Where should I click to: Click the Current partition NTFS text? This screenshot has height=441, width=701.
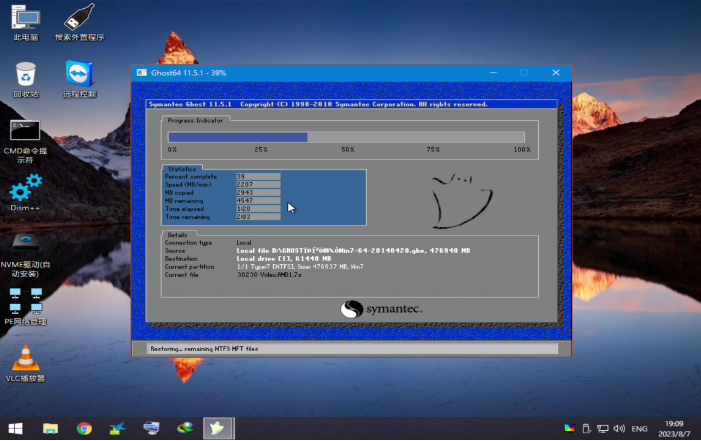[300, 267]
